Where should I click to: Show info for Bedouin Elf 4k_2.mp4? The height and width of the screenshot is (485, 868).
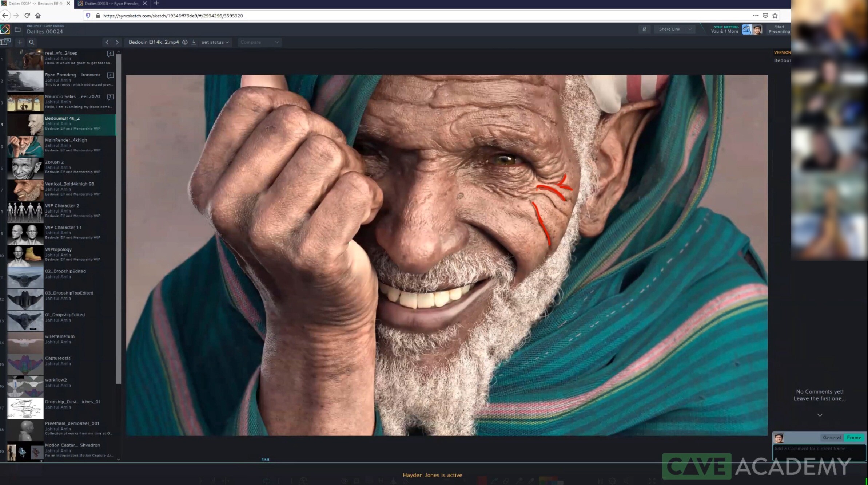[x=185, y=42]
